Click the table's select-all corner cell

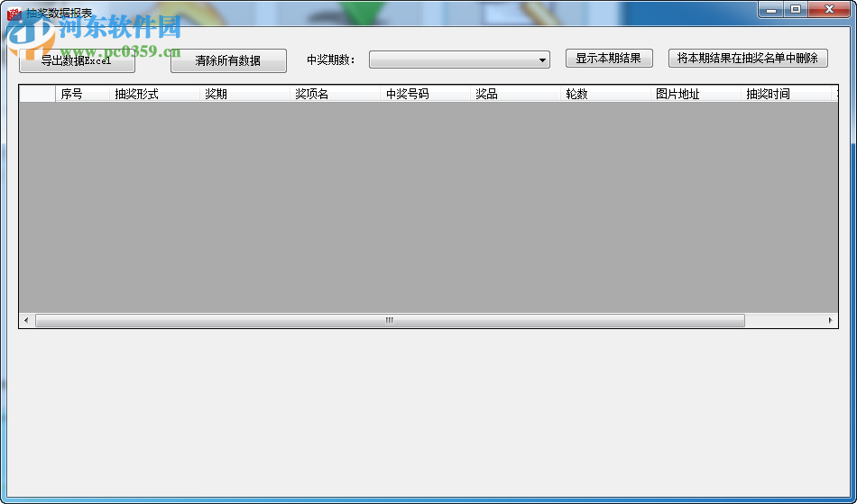(38, 94)
